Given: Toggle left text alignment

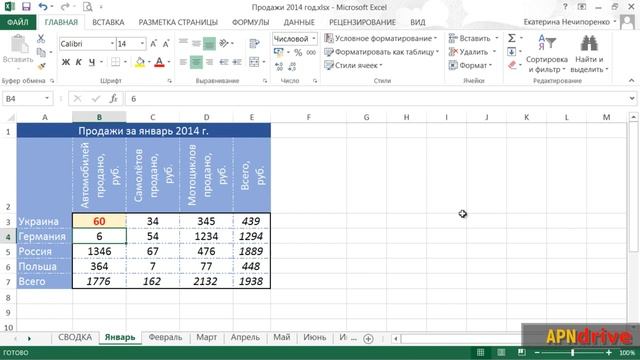Looking at the screenshot, I should tap(183, 62).
